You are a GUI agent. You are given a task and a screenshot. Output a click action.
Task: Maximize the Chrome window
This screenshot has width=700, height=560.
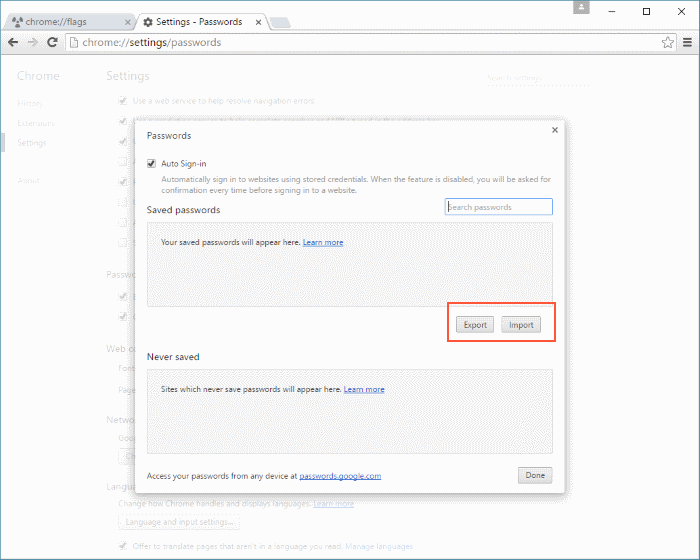pos(646,11)
